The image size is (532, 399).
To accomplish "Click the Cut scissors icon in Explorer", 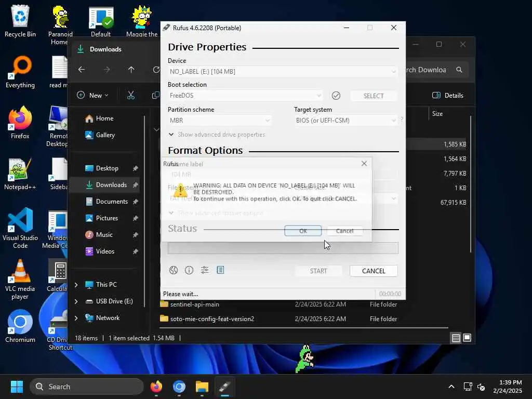I will point(130,96).
